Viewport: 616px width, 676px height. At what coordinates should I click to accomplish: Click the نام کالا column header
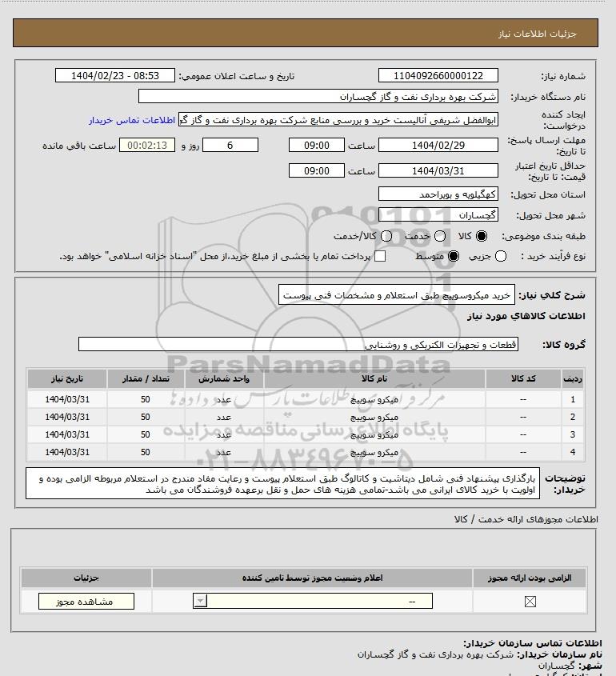click(x=374, y=378)
